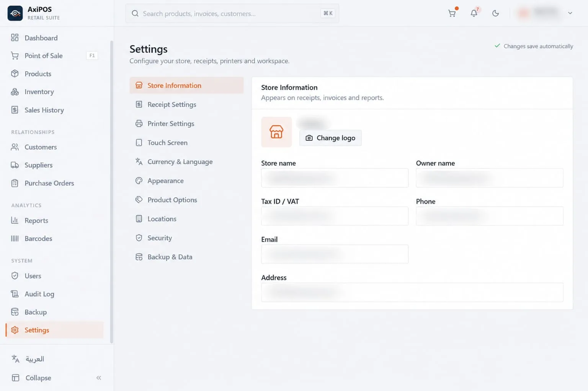This screenshot has height=391, width=588.
Task: Click the Address input field
Action: click(x=412, y=292)
